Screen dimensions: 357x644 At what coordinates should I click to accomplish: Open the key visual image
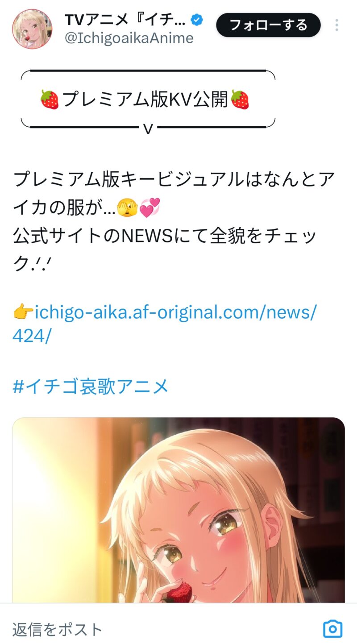coord(178,510)
